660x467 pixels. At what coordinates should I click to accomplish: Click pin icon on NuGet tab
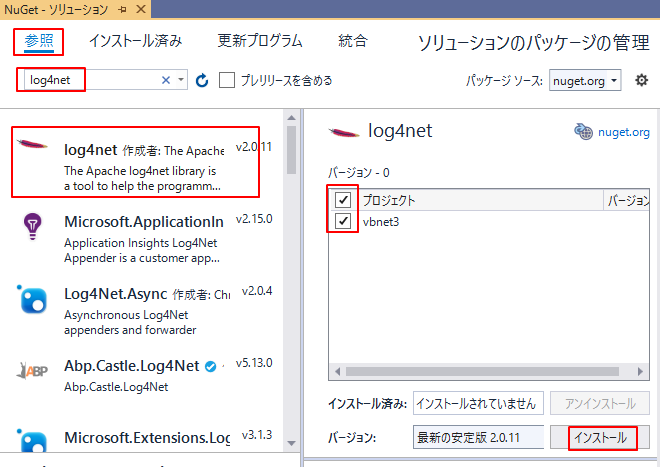pyautogui.click(x=123, y=9)
